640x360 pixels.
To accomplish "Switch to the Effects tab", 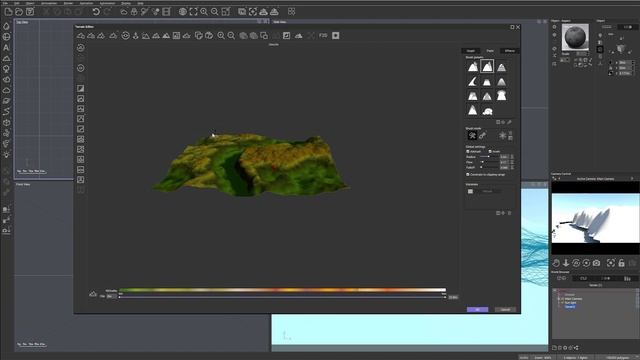I will [x=509, y=51].
